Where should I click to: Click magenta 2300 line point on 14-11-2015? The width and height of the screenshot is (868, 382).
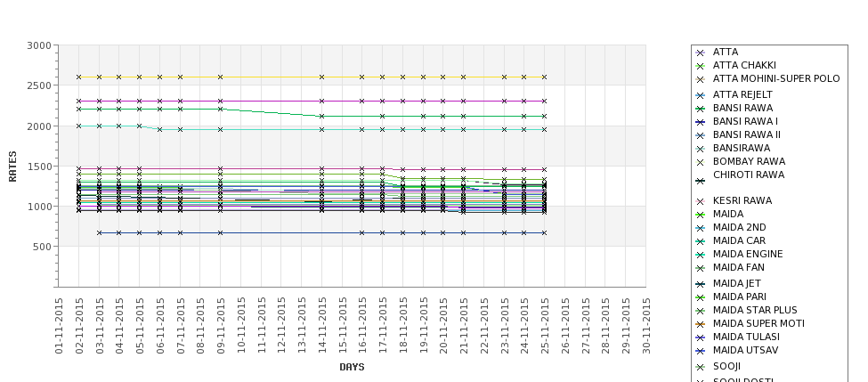click(x=321, y=101)
